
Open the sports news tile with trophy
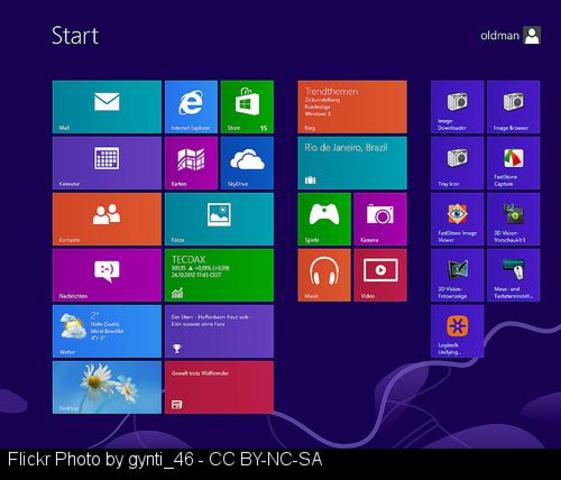click(219, 331)
